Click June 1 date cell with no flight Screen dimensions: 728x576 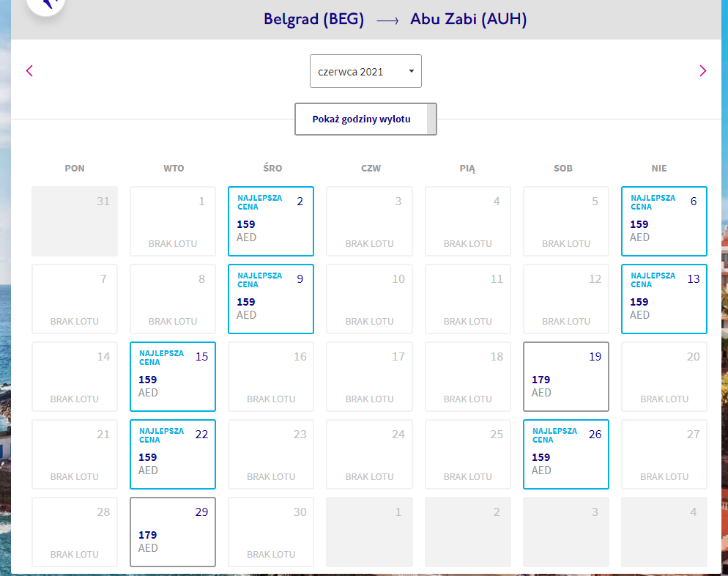tap(173, 221)
